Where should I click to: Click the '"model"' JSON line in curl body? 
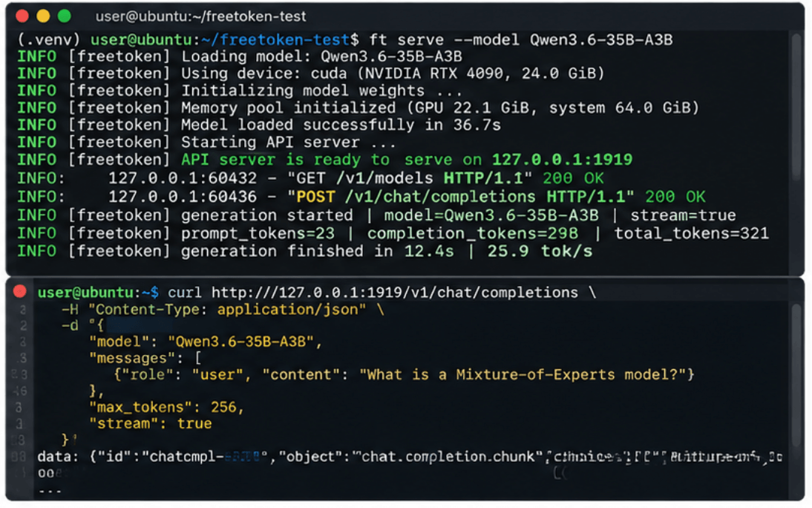click(206, 342)
